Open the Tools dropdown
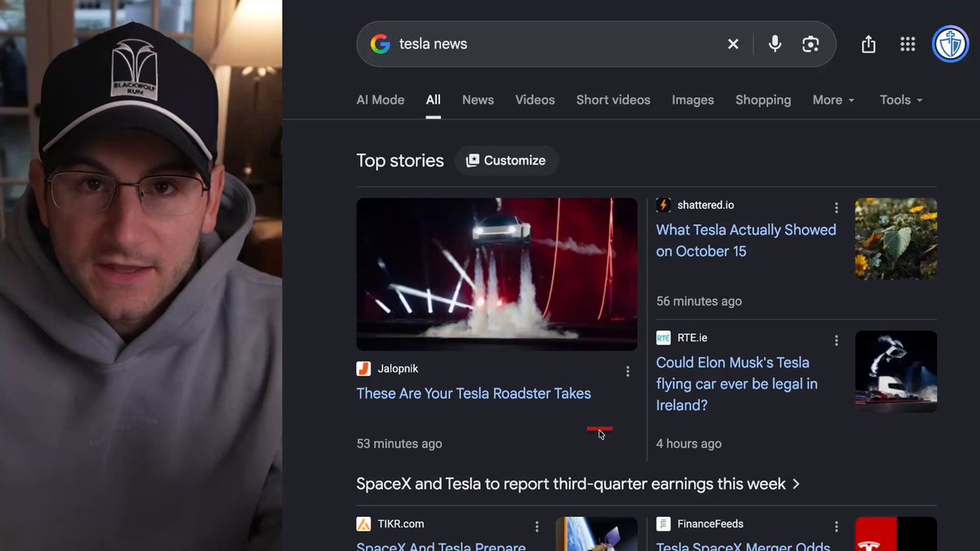This screenshot has width=980, height=551. point(902,100)
